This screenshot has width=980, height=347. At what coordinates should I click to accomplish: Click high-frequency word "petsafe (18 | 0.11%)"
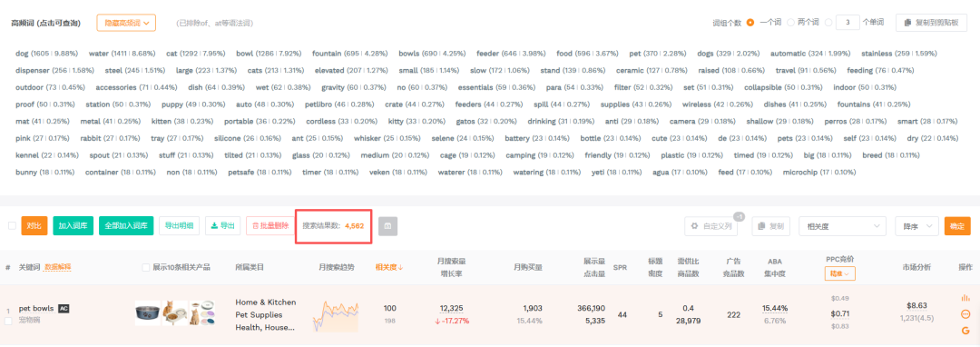click(x=260, y=172)
